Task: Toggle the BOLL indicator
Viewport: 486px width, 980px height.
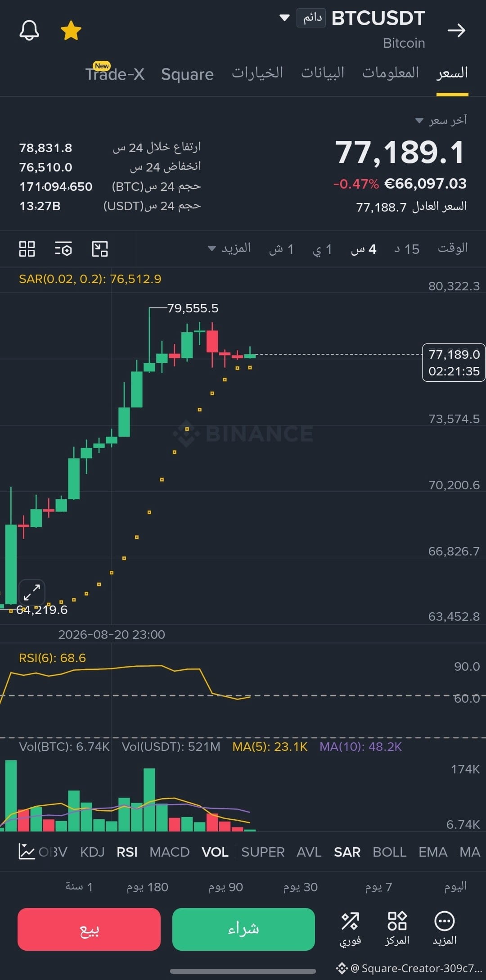Action: (390, 852)
